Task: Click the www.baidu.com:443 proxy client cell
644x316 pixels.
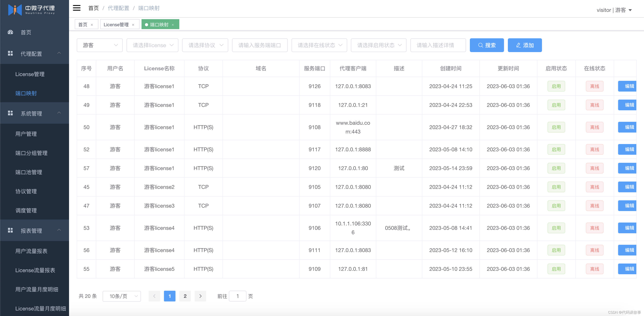Action: [353, 127]
